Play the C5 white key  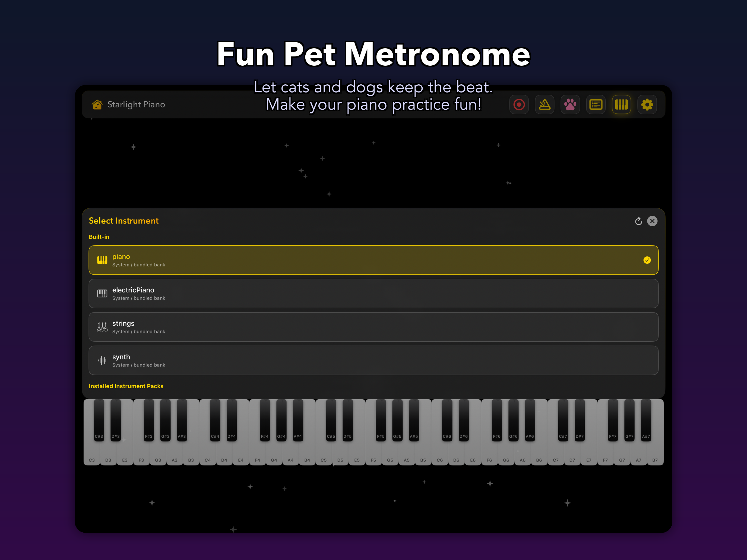[x=324, y=454]
